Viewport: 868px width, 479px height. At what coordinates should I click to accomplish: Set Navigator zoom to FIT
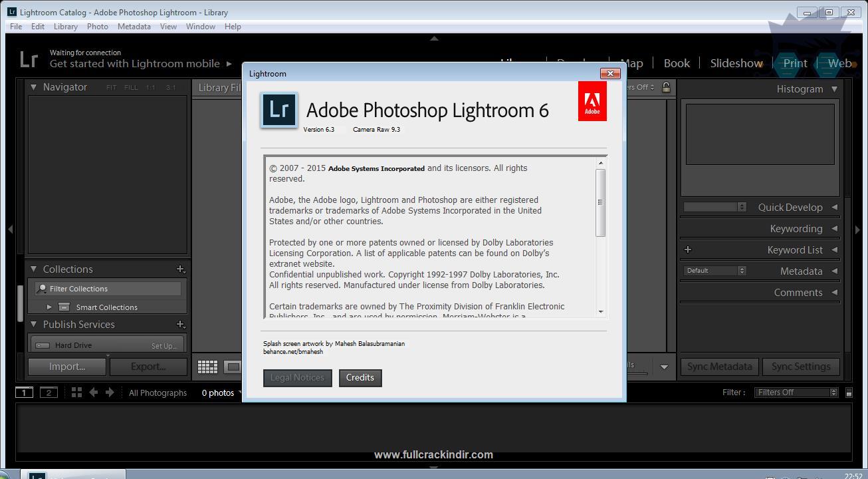pyautogui.click(x=111, y=88)
